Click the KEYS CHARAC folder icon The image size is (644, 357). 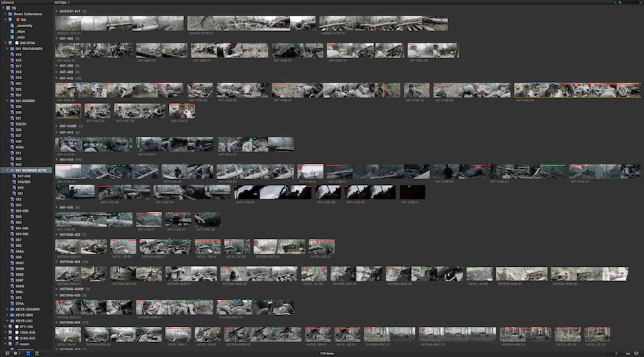pos(12,309)
